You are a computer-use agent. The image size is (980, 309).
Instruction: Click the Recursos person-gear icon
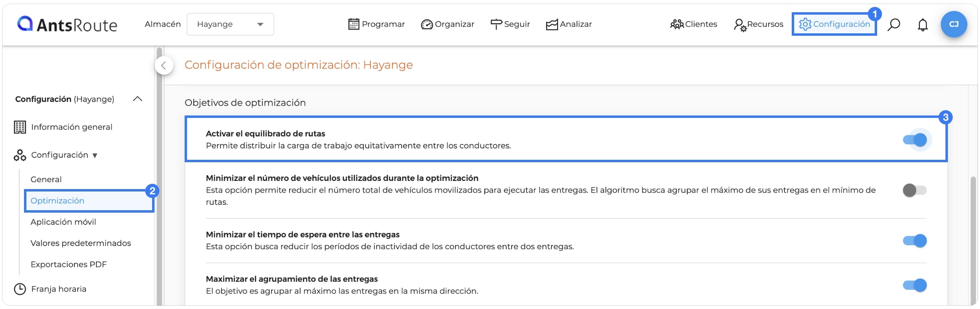pyautogui.click(x=740, y=25)
